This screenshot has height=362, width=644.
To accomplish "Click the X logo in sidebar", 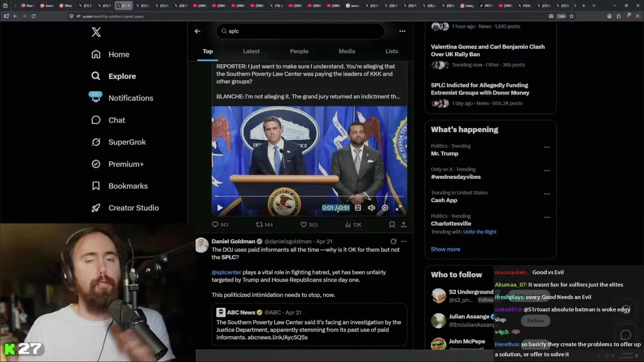I will 96,32.
